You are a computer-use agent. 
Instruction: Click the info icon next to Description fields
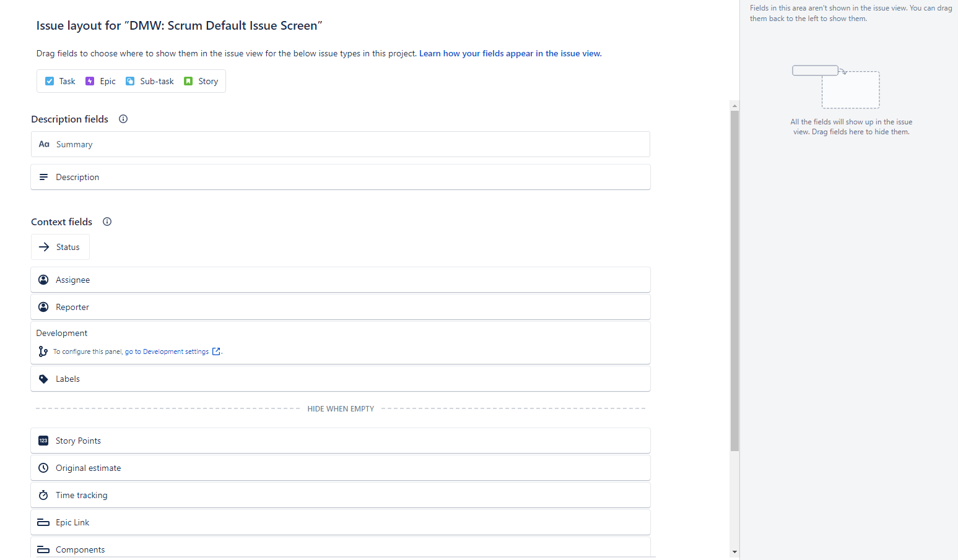123,119
